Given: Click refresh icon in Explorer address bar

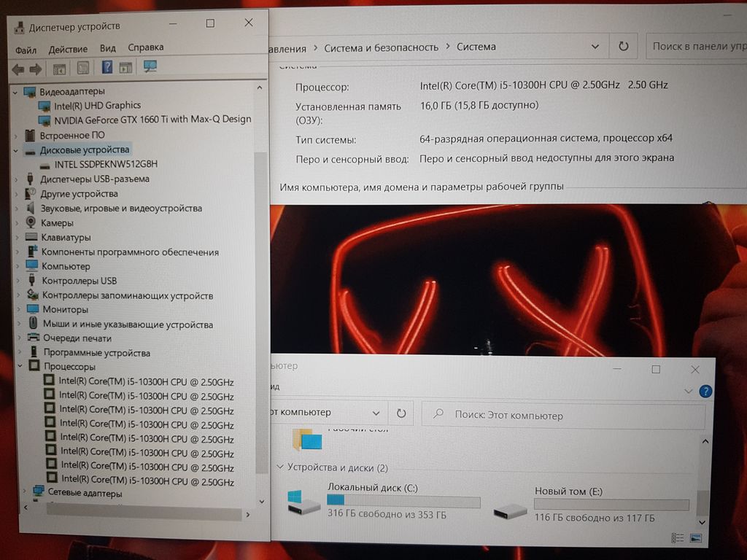Looking at the screenshot, I should (x=400, y=413).
